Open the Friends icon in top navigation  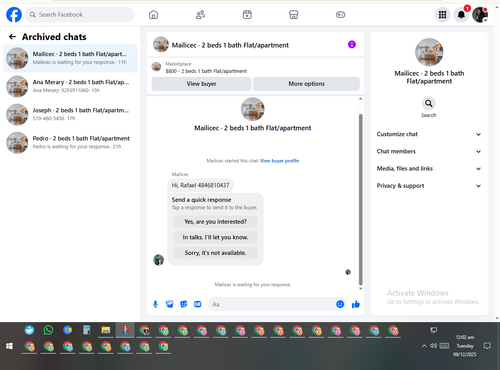[200, 15]
